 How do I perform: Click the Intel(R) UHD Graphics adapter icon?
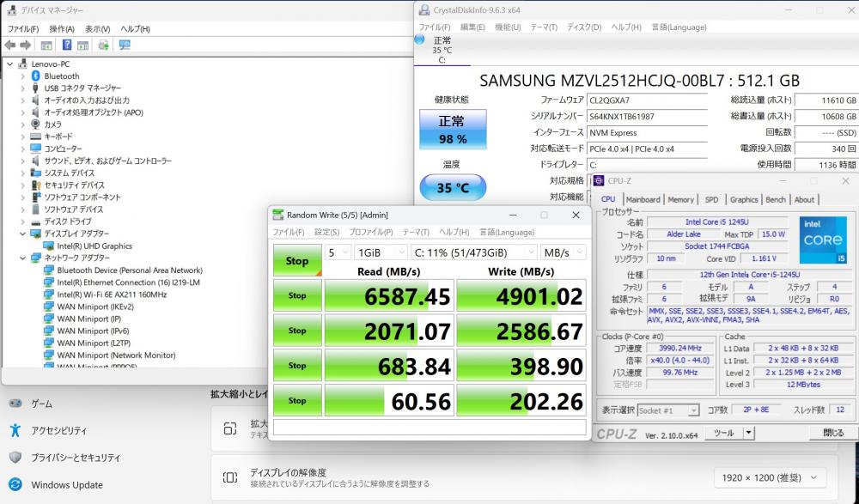[x=49, y=246]
